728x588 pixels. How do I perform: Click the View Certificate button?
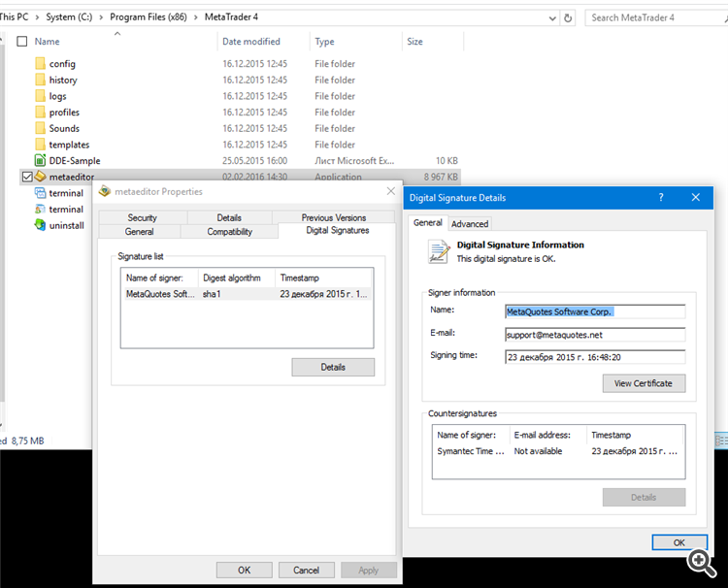(644, 383)
